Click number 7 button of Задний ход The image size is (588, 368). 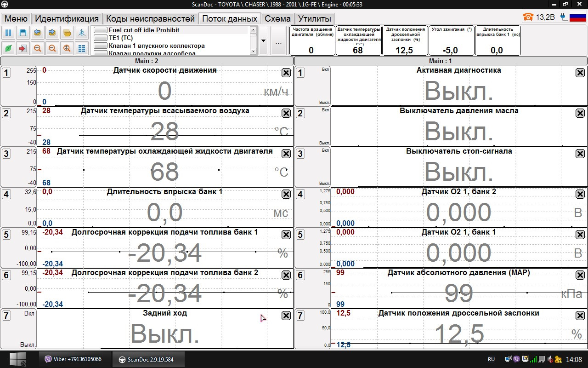[x=6, y=316]
